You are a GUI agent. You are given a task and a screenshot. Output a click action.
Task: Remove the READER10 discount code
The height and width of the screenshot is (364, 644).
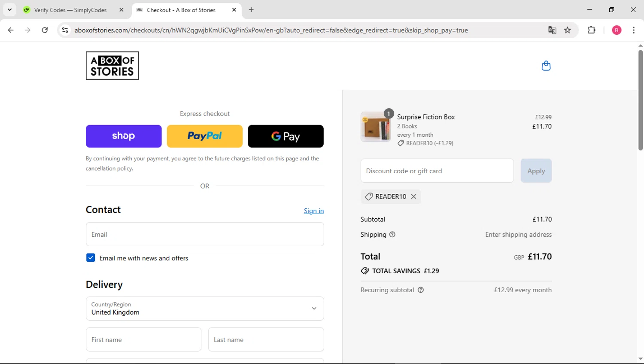coord(413,196)
